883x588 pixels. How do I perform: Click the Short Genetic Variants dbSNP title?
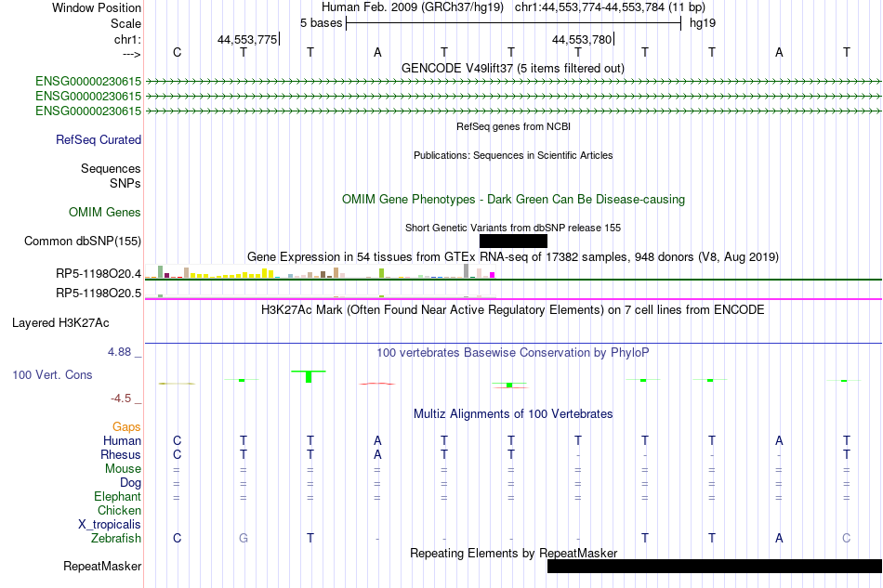[513, 228]
